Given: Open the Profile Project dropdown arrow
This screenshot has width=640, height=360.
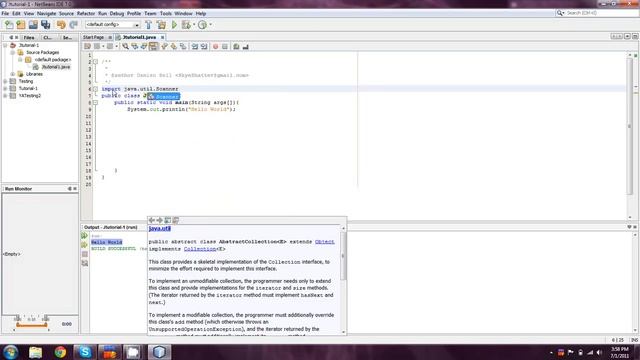Looking at the screenshot, I should (x=210, y=25).
